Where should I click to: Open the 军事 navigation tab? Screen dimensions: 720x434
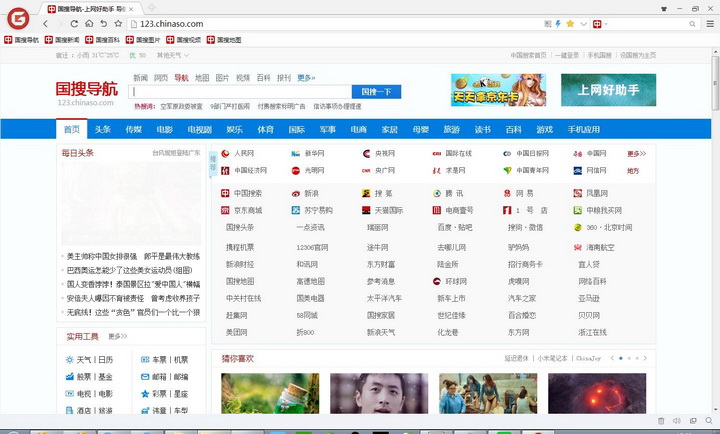pos(327,130)
